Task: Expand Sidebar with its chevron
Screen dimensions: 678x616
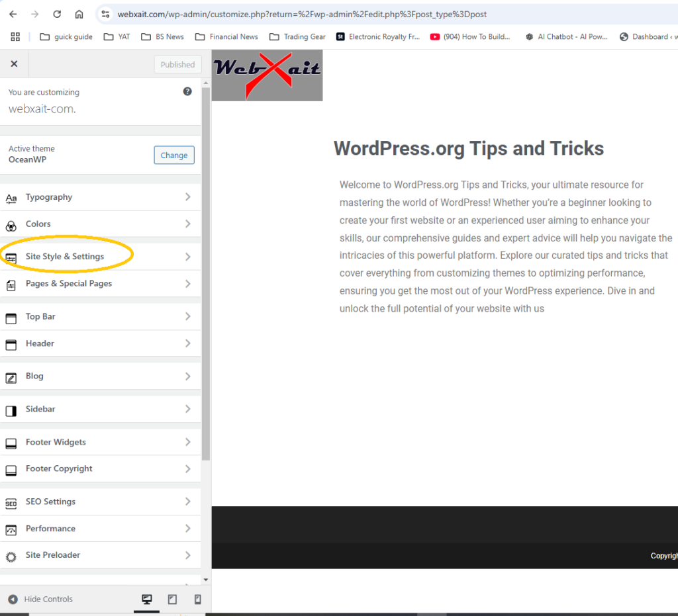Action: (x=187, y=409)
